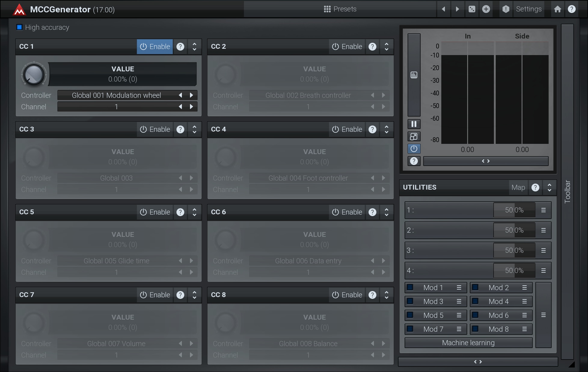Click the random preset dice icon

coord(472,9)
